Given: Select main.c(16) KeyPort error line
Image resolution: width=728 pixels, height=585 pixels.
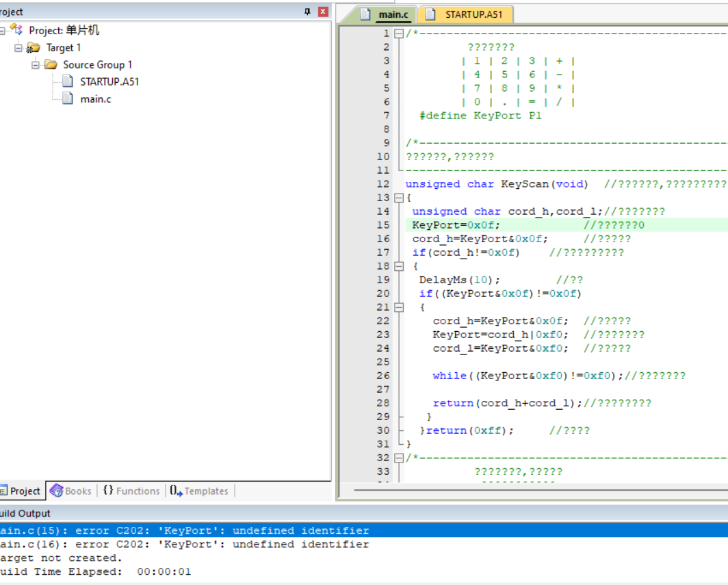Looking at the screenshot, I should tap(184, 544).
